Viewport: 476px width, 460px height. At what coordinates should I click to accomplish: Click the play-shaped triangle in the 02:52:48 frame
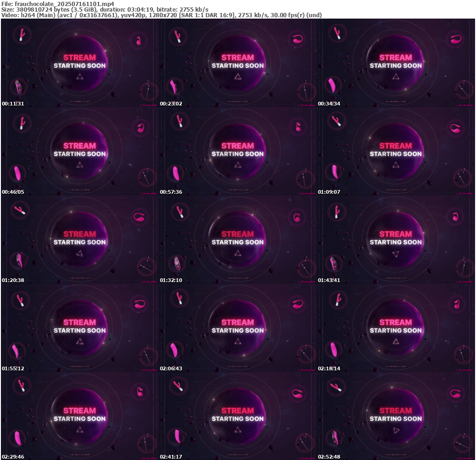(396, 430)
